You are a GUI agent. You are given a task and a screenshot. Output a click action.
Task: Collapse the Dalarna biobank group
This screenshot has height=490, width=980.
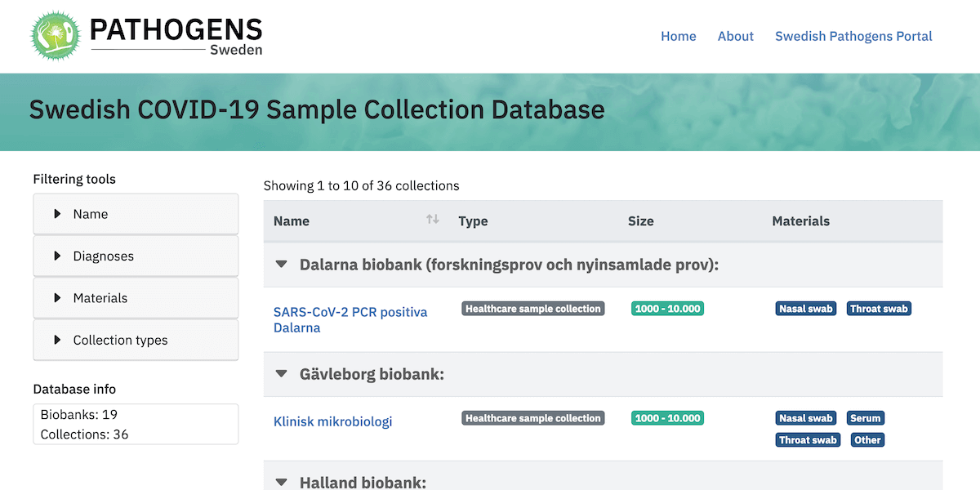pyautogui.click(x=282, y=265)
